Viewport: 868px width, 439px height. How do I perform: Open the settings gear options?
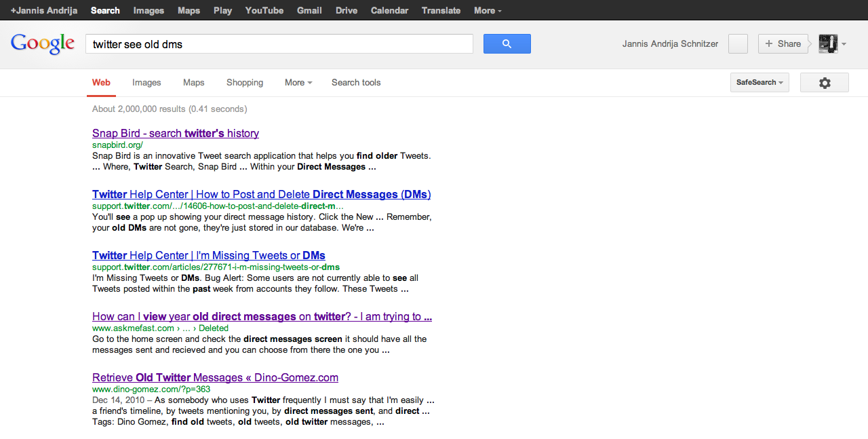825,83
